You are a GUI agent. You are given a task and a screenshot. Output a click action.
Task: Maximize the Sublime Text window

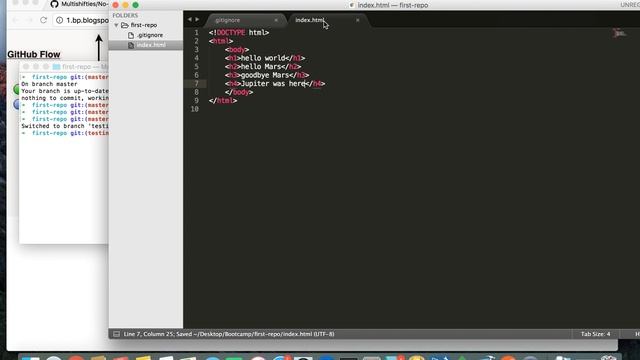(x=136, y=5)
